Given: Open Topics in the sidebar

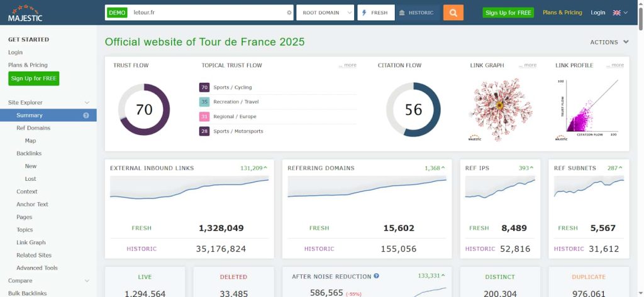Looking at the screenshot, I should tap(25, 230).
